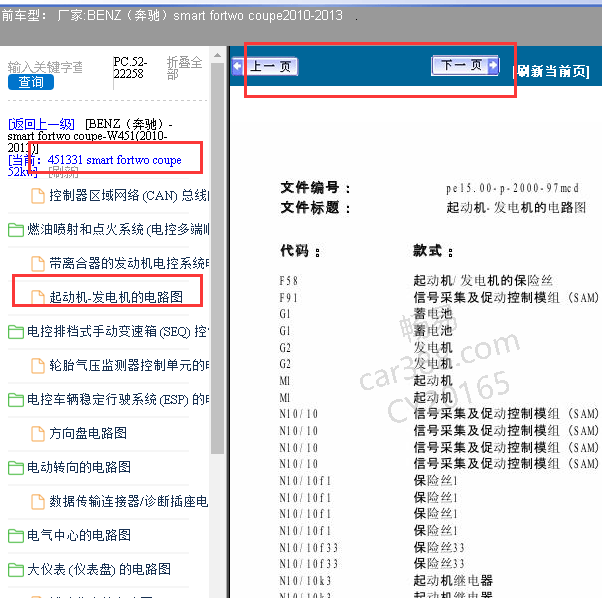This screenshot has height=598, width=602.
Task: Expand 电控车辆稳定行驶系统 (ESP) folder
Action: (x=118, y=400)
